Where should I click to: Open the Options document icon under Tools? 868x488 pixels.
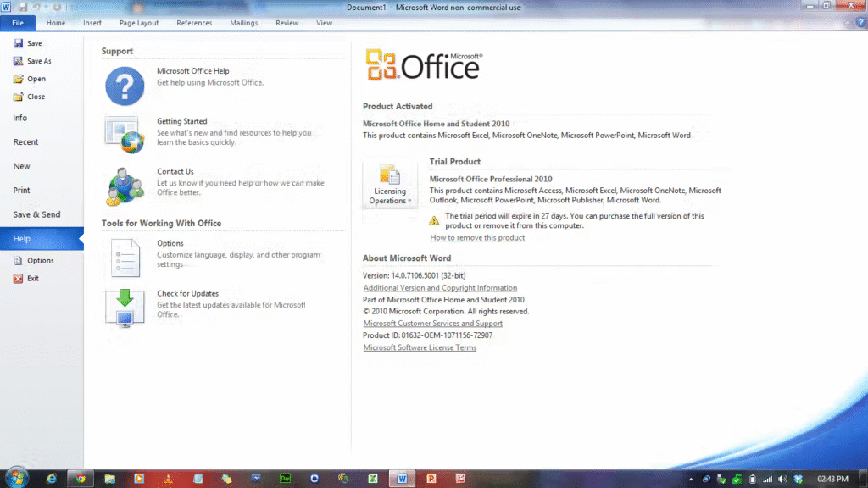point(125,257)
